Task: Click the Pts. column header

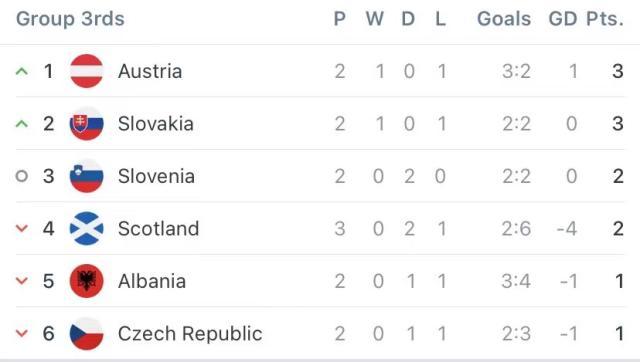Action: tap(605, 19)
